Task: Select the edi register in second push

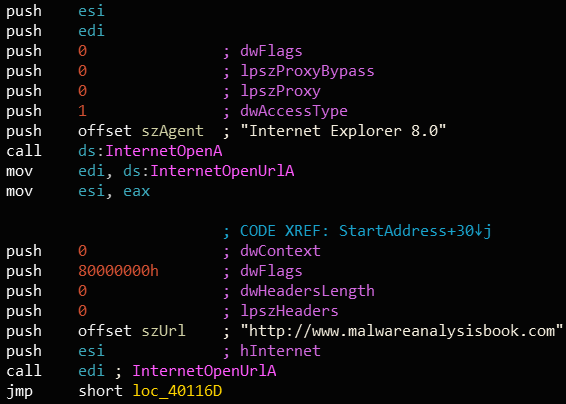Action: [x=91, y=31]
